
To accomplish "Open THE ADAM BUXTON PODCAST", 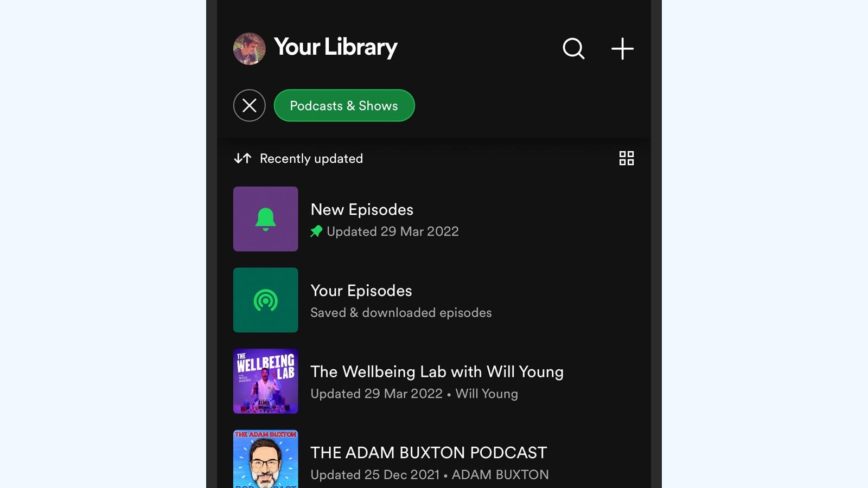I will tap(429, 452).
